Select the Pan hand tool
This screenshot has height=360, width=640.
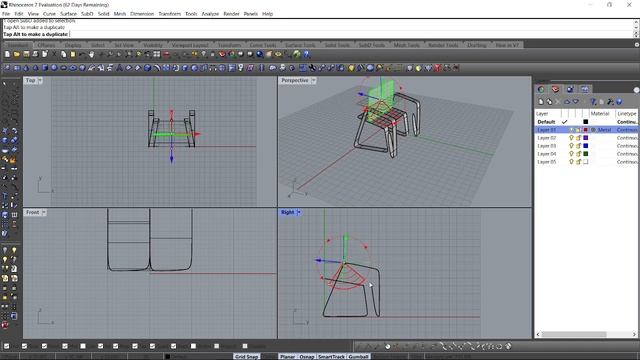pos(92,54)
